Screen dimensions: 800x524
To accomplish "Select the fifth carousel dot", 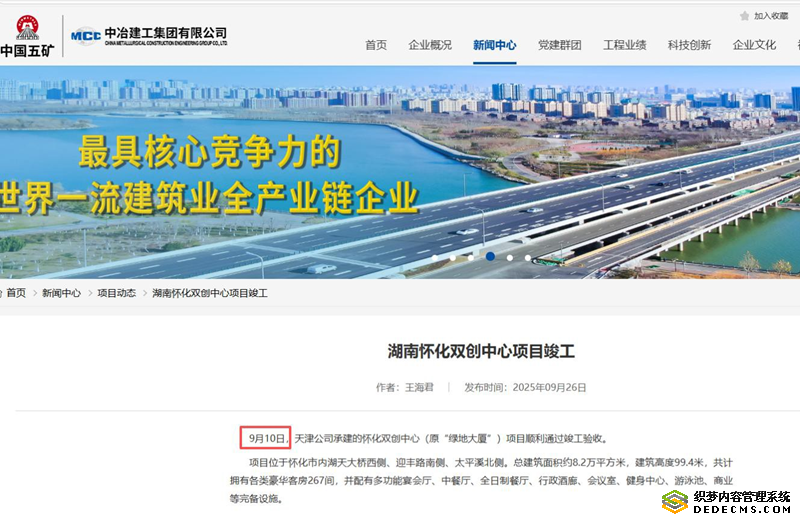I will coord(510,258).
